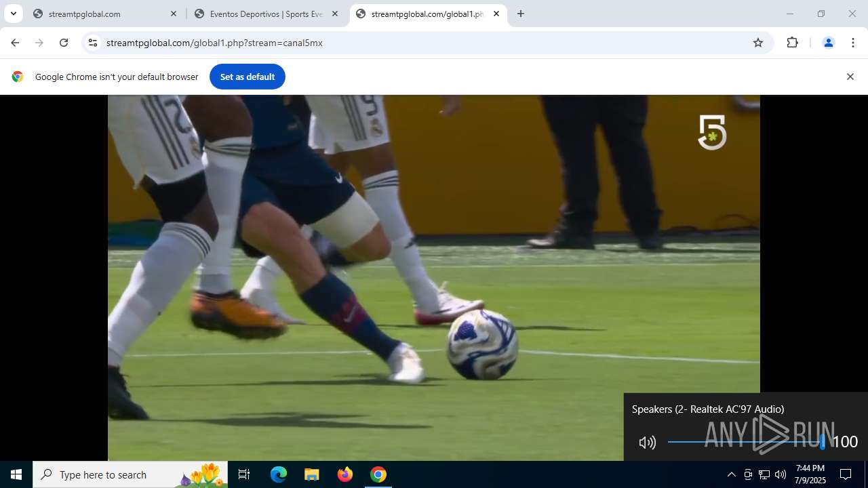The width and height of the screenshot is (868, 488).
Task: Restore down the Chrome window
Action: click(821, 14)
